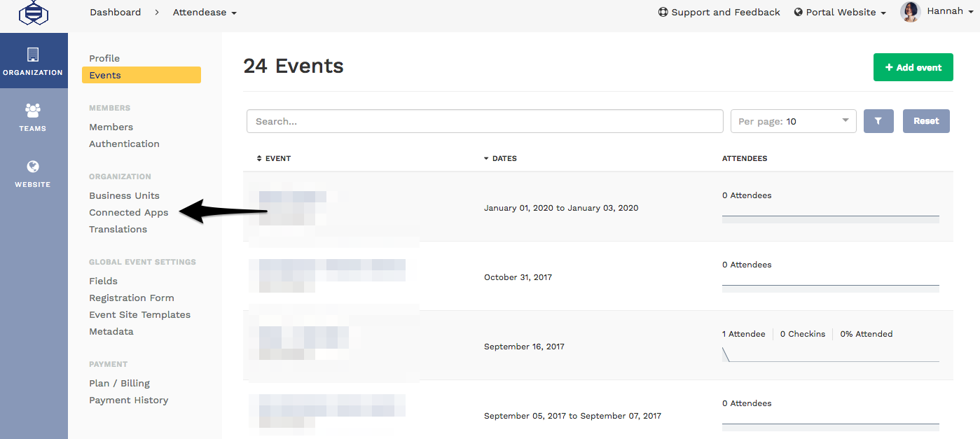Open the Per page dropdown

coord(793,120)
